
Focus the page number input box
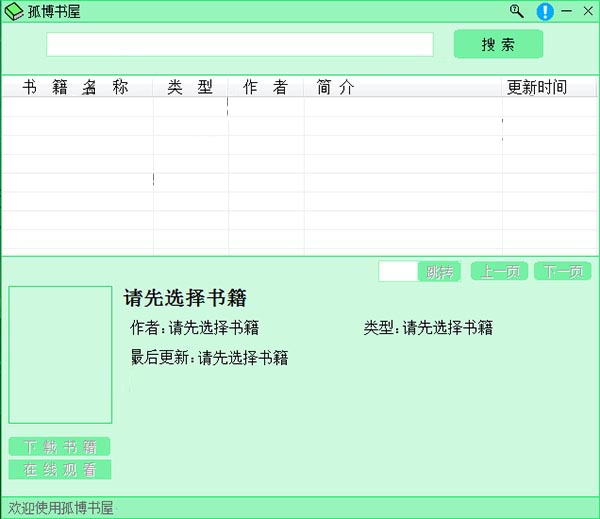tap(398, 271)
